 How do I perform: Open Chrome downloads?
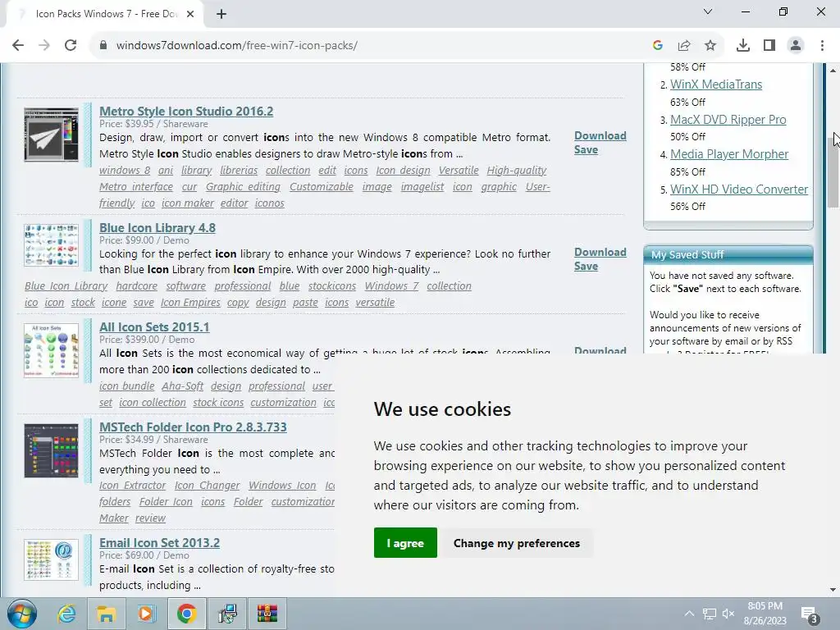(743, 46)
